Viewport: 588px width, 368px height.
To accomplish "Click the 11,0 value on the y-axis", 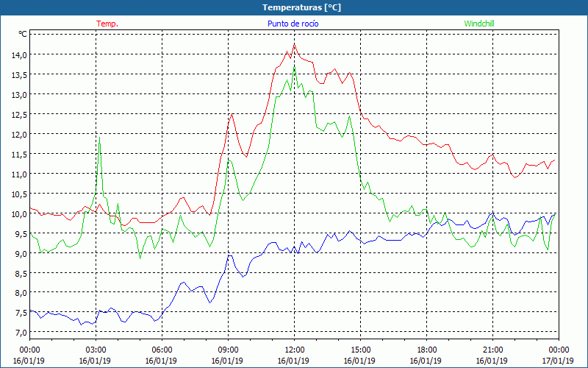I will [19, 174].
